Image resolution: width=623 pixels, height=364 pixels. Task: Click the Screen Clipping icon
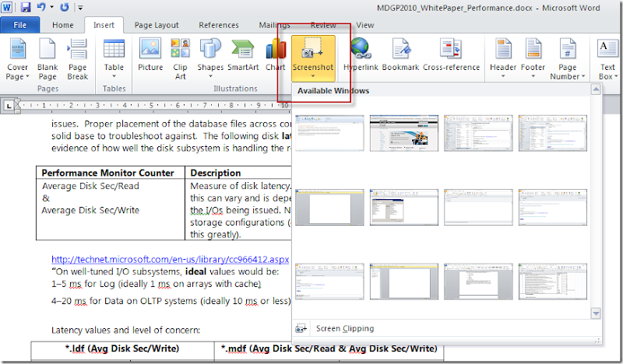(x=301, y=329)
